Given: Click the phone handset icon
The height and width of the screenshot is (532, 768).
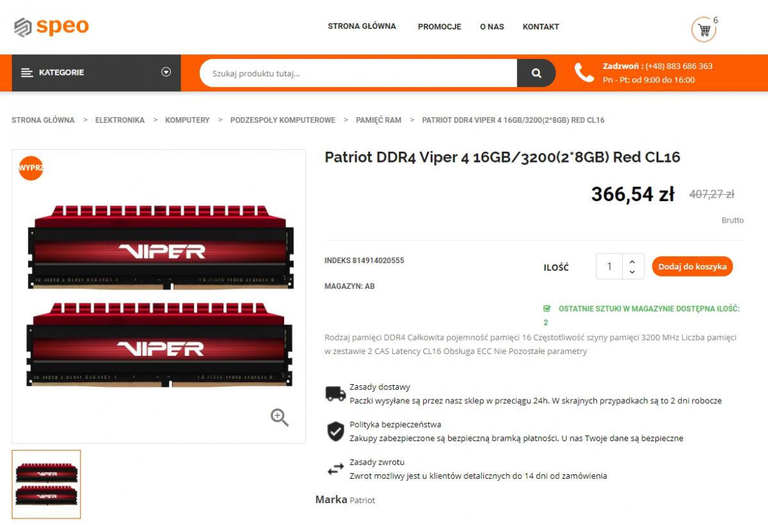Looking at the screenshot, I should 584,72.
